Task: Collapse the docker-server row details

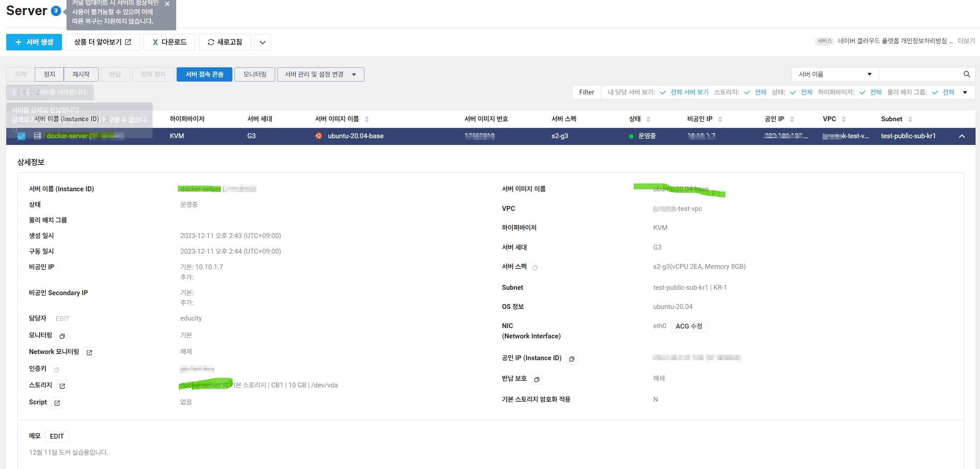Action: (962, 136)
